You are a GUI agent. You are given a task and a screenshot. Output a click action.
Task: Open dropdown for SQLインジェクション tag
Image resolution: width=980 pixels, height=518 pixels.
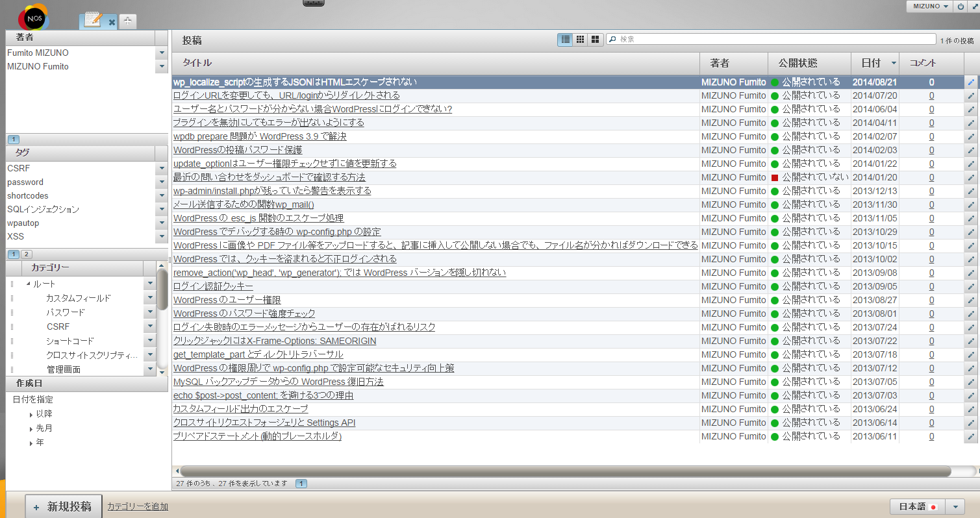coord(162,210)
